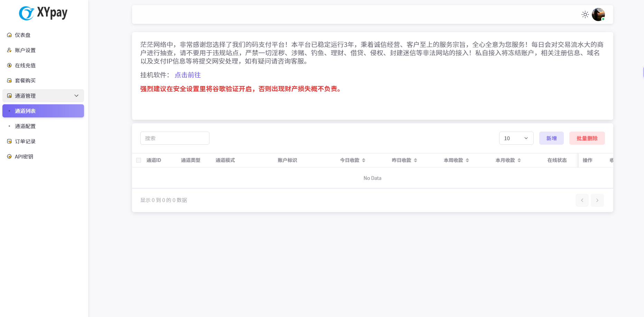Image resolution: width=644 pixels, height=317 pixels.
Task: Check the select-all checkbox in table header
Action: tap(139, 160)
